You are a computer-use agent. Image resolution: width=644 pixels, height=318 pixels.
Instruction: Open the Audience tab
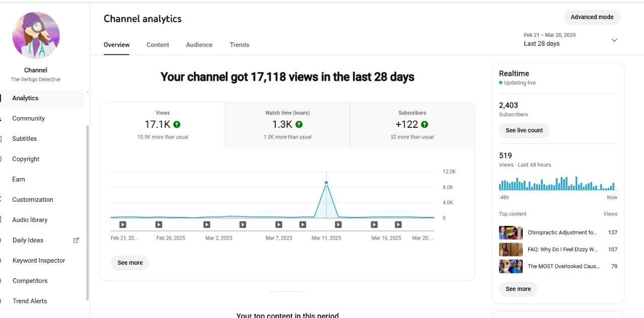pyautogui.click(x=199, y=45)
